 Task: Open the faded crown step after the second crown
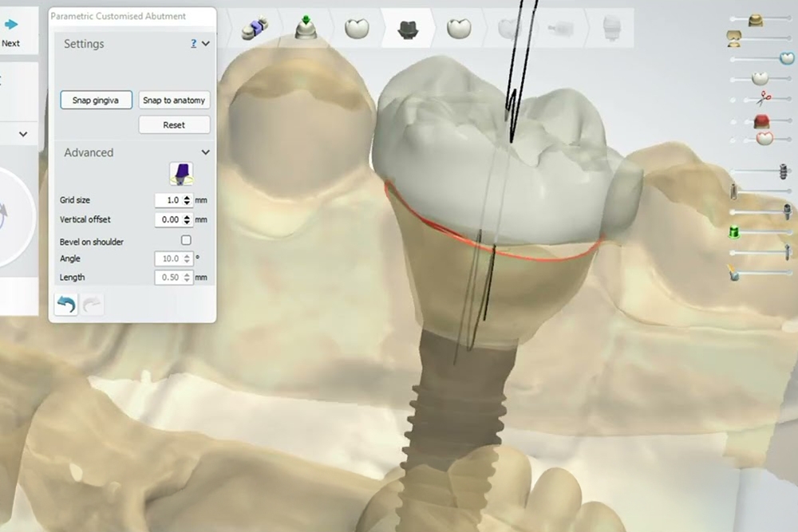(x=509, y=29)
